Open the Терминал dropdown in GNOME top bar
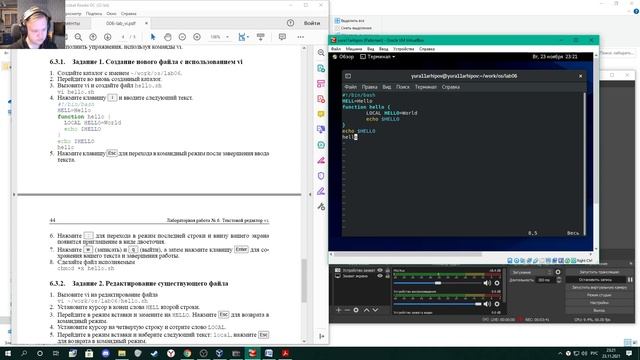Screen dimensions: 640x360 (378, 57)
